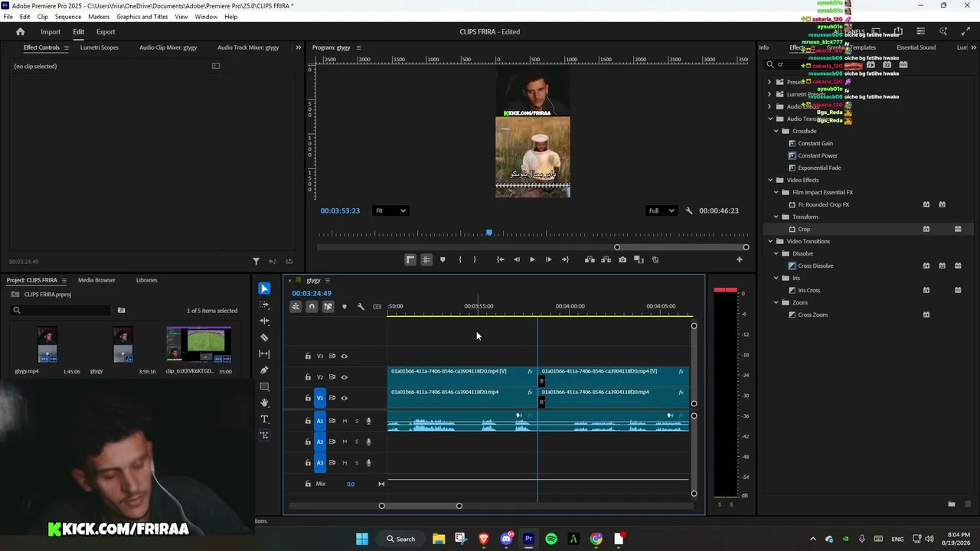Open the Graphics and Titles menu

pyautogui.click(x=142, y=17)
